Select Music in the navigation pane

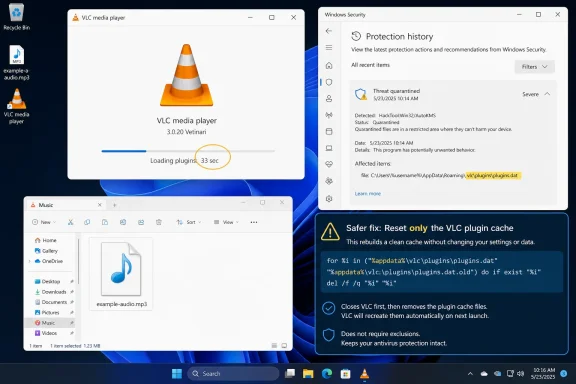point(50,323)
